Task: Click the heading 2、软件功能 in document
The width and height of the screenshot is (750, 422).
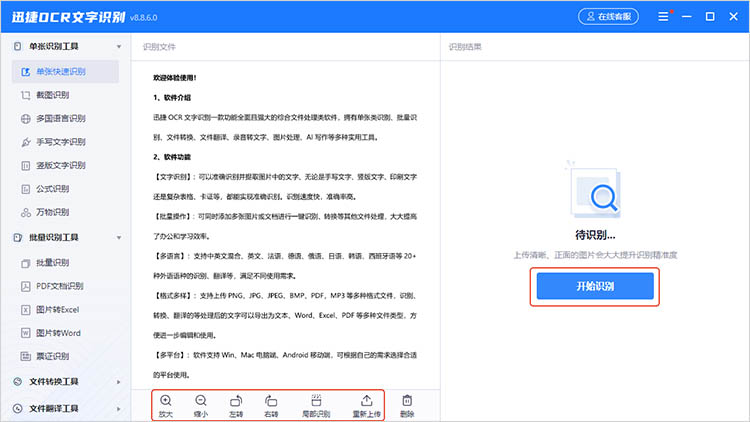Action: 172,157
